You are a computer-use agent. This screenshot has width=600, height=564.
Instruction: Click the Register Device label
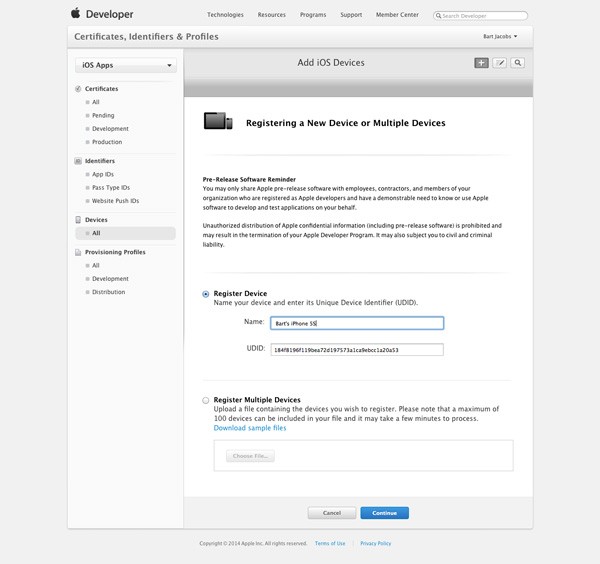(240, 293)
